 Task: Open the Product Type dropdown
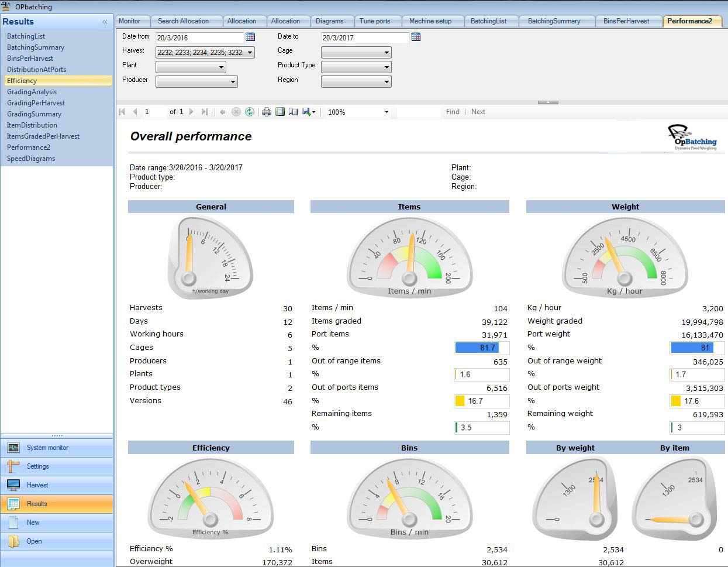(x=387, y=67)
